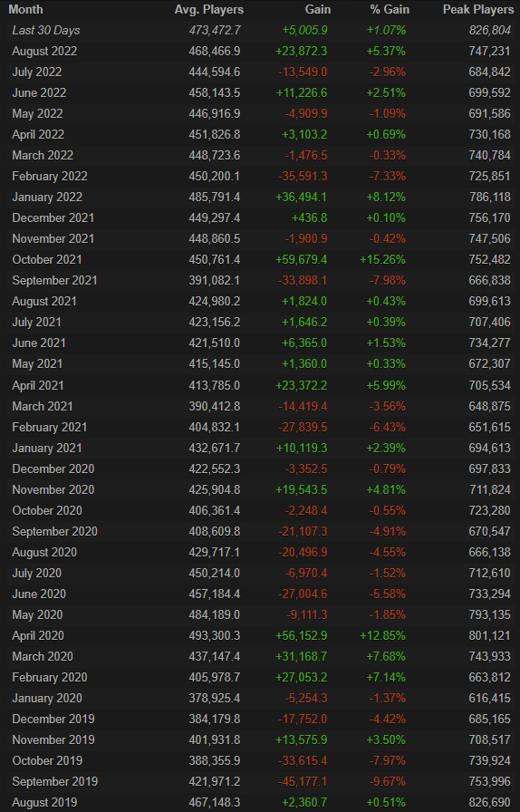Select percent gain +2.39%
This screenshot has height=812, width=520.
point(386,448)
